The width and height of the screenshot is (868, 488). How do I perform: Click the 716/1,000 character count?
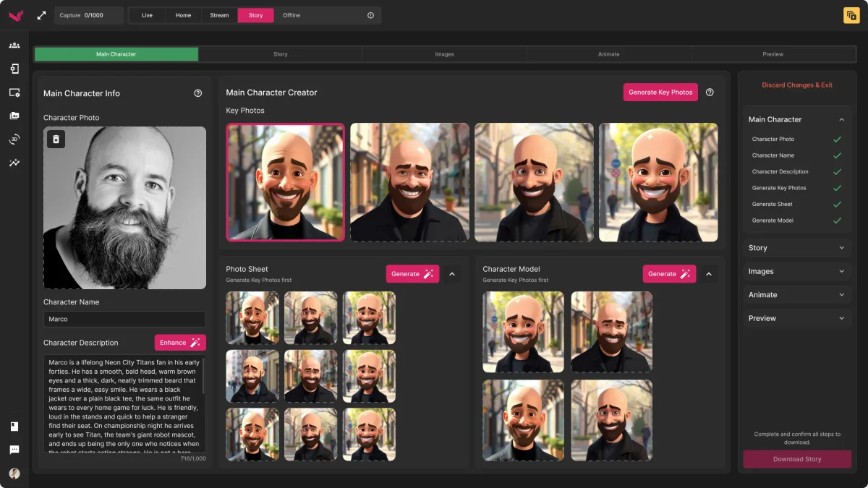click(193, 458)
